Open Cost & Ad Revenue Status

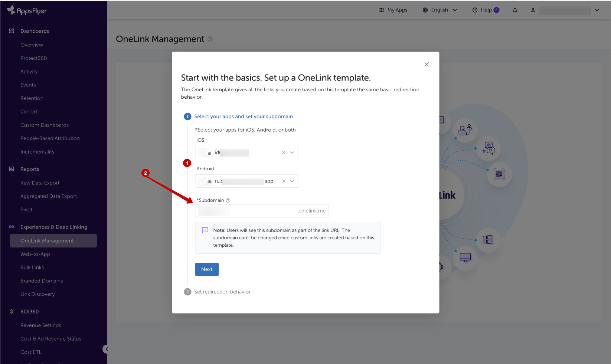click(51, 339)
